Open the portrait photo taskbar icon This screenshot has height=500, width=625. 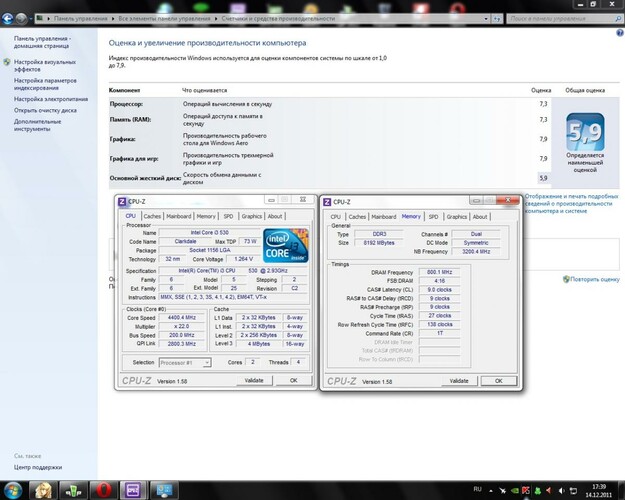(x=43, y=490)
